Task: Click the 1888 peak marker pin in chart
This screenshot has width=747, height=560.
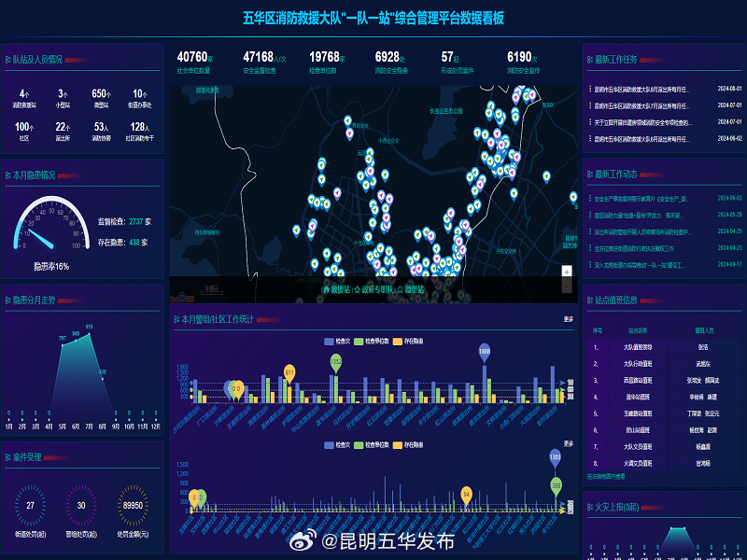Action: click(485, 352)
